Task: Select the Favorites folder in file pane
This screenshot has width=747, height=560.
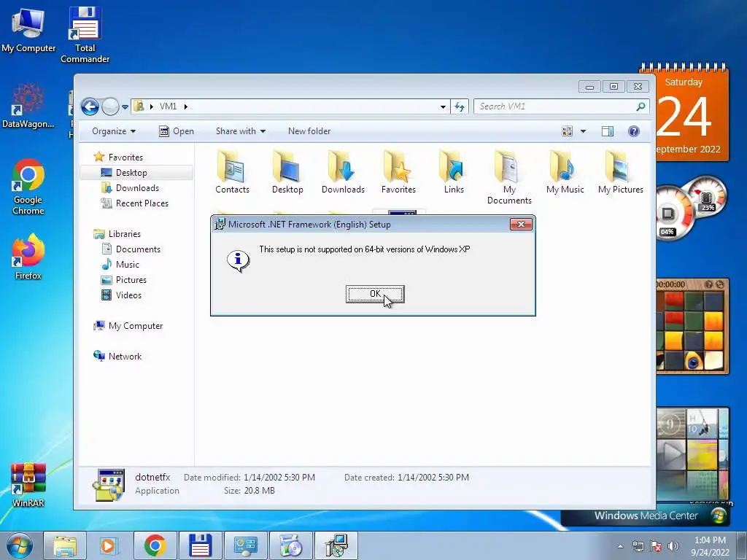Action: [398, 171]
